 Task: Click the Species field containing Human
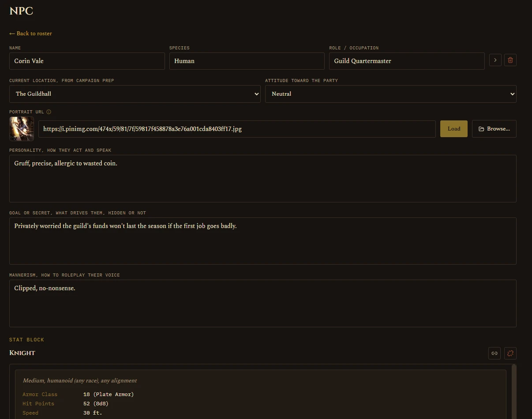[x=247, y=61]
